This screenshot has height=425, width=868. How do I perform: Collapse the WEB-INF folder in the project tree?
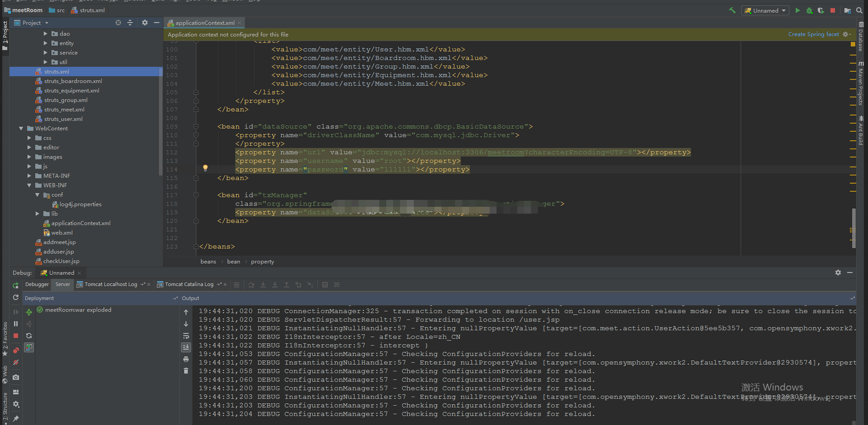click(x=29, y=185)
